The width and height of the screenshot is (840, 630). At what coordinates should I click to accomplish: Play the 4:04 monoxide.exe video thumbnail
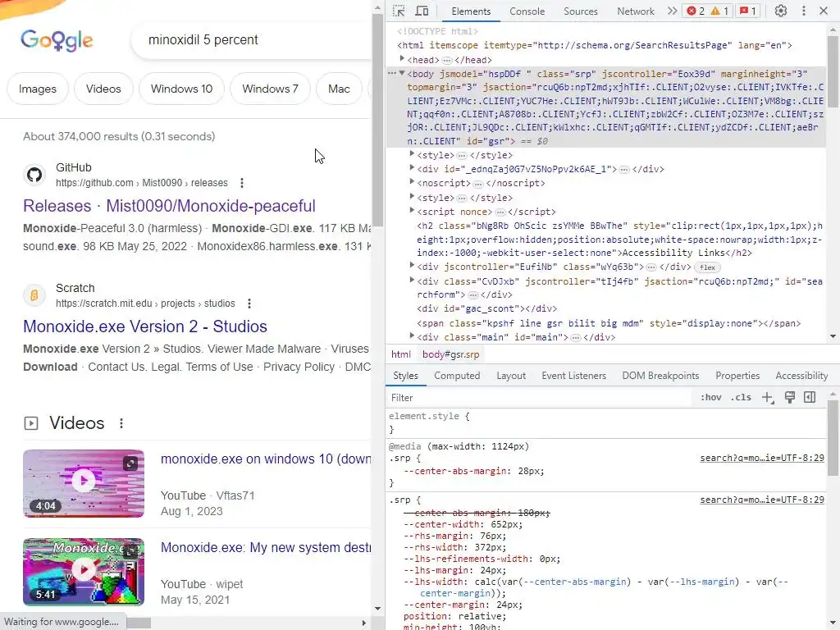(84, 483)
